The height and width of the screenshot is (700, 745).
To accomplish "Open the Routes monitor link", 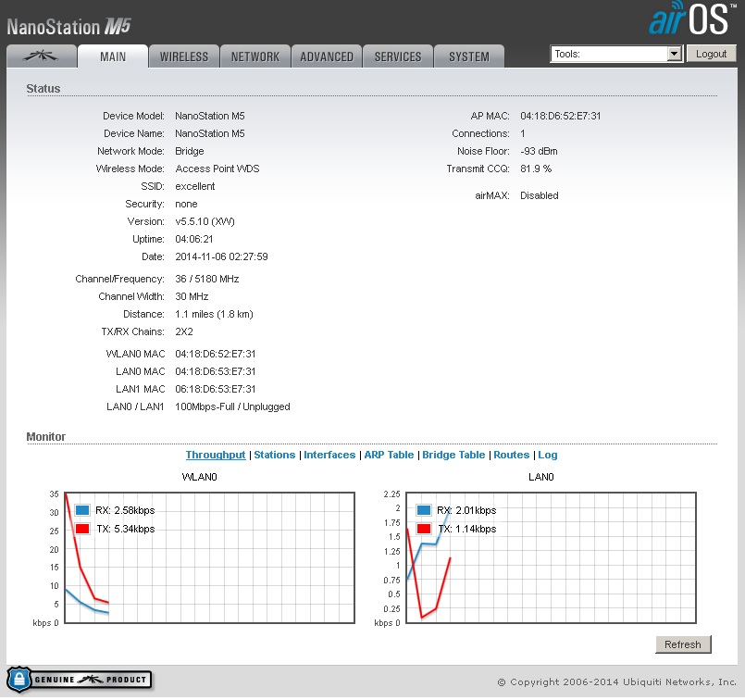I will [511, 455].
